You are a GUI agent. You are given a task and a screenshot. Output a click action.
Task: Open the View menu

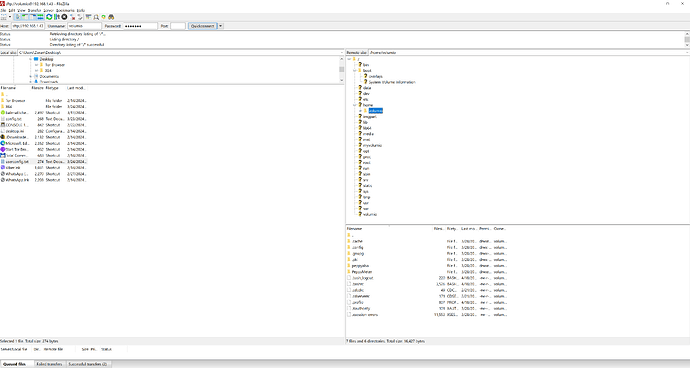[21, 10]
